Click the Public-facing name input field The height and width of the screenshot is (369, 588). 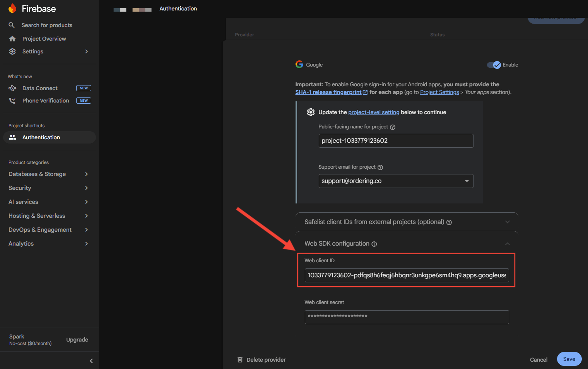click(396, 141)
